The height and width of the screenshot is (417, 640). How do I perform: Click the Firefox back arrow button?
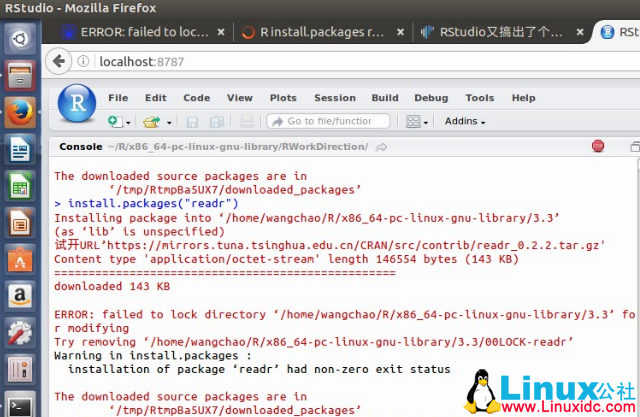59,62
